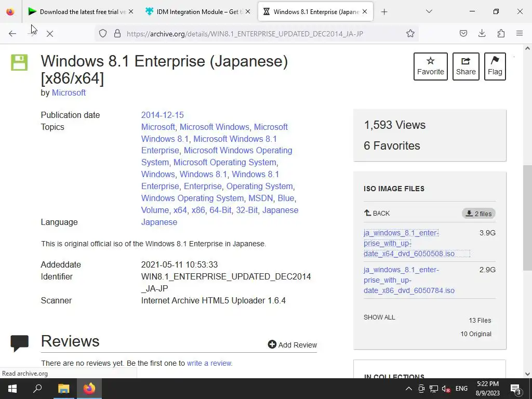Open the notification center icon
Screen dimensions: 532x399
pos(516,389)
